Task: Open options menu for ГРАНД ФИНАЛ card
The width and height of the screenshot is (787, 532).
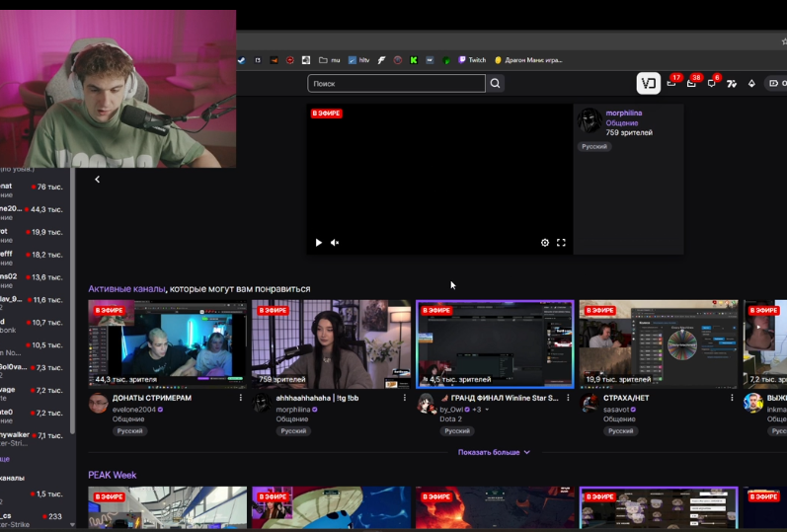Action: click(568, 398)
